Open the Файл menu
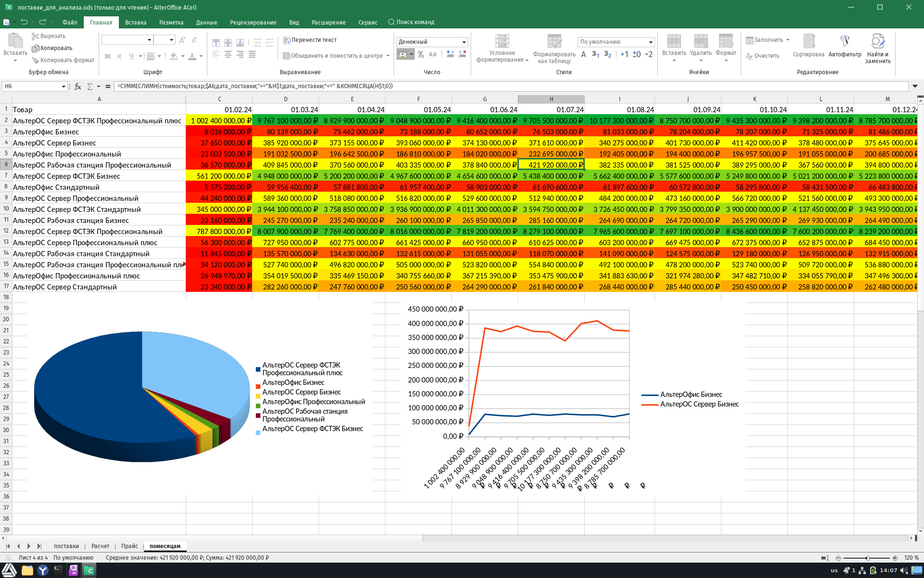 [70, 23]
